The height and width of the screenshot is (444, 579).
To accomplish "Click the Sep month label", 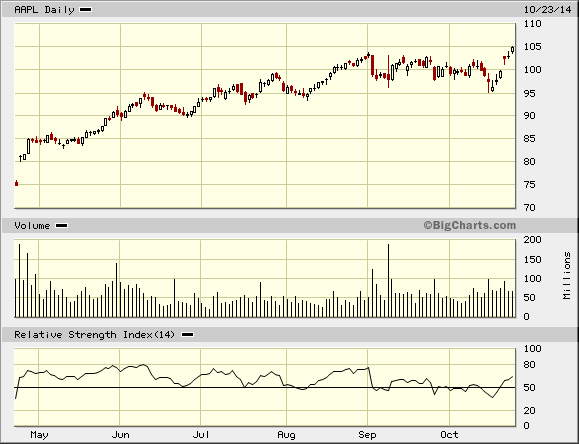I will click(x=367, y=435).
